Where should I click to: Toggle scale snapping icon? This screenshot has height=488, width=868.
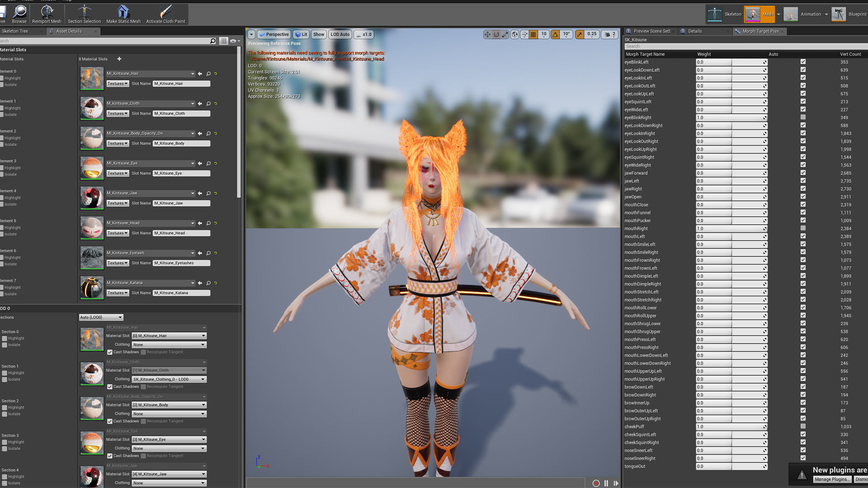pos(580,34)
